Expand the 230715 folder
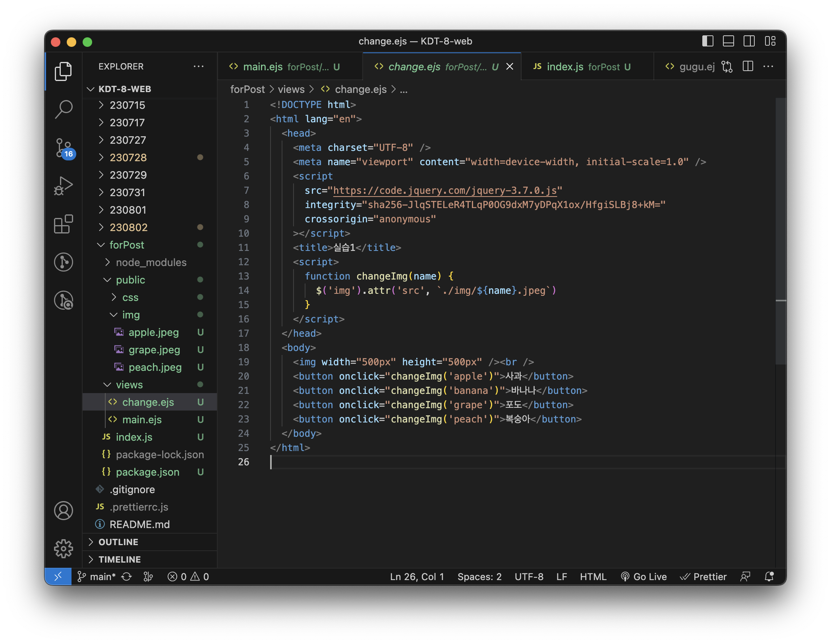 click(149, 105)
